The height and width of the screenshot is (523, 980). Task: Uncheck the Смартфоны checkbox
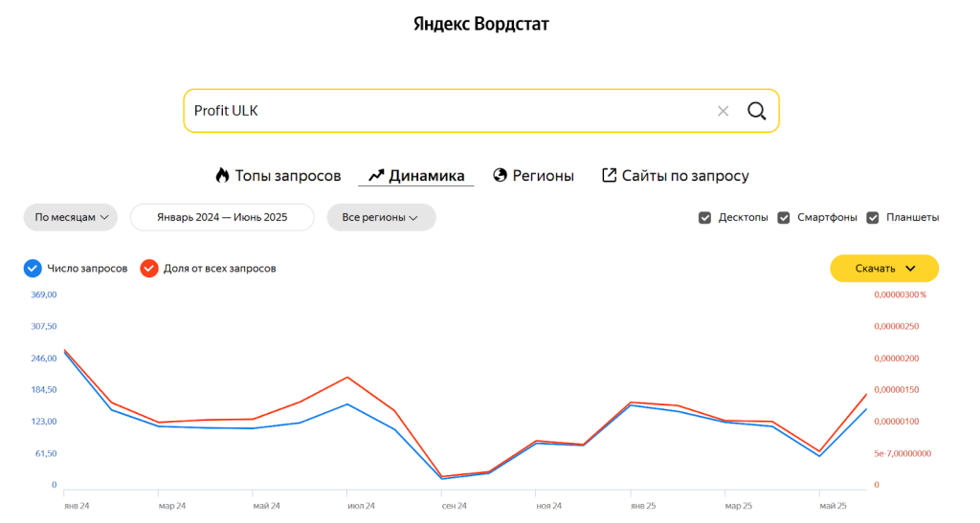tap(784, 218)
